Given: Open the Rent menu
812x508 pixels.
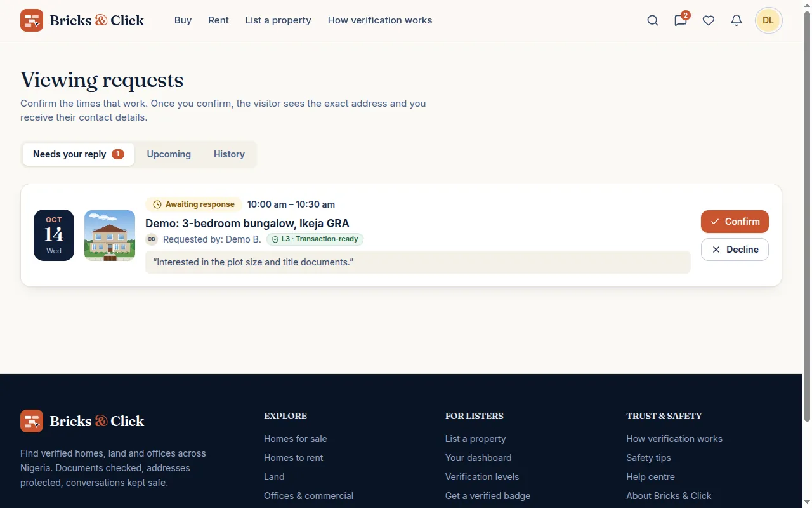Looking at the screenshot, I should [218, 20].
